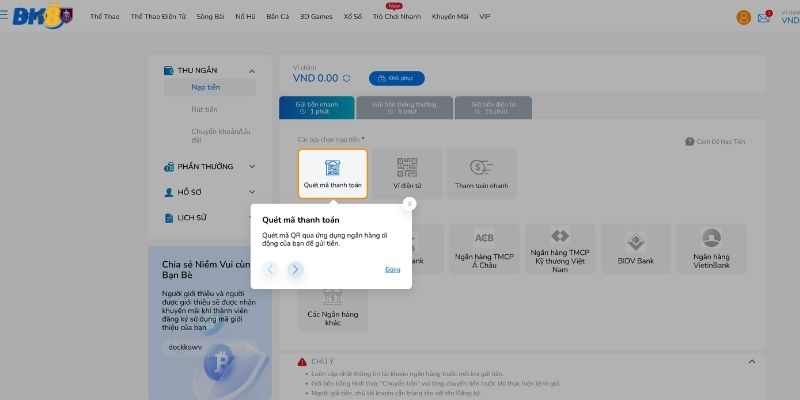This screenshot has height=400, width=800.
Task: Open the user profile avatar icon
Action: coord(743,18)
